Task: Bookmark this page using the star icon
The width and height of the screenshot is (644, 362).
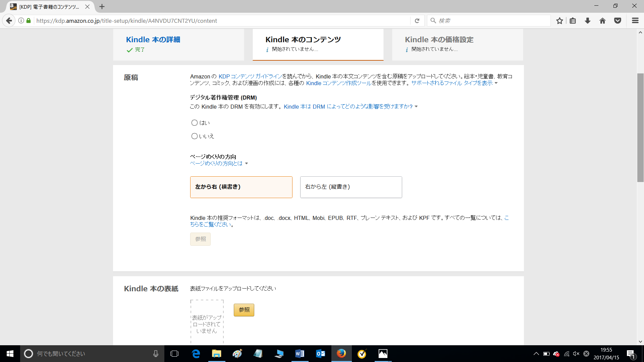Action: coord(559,20)
